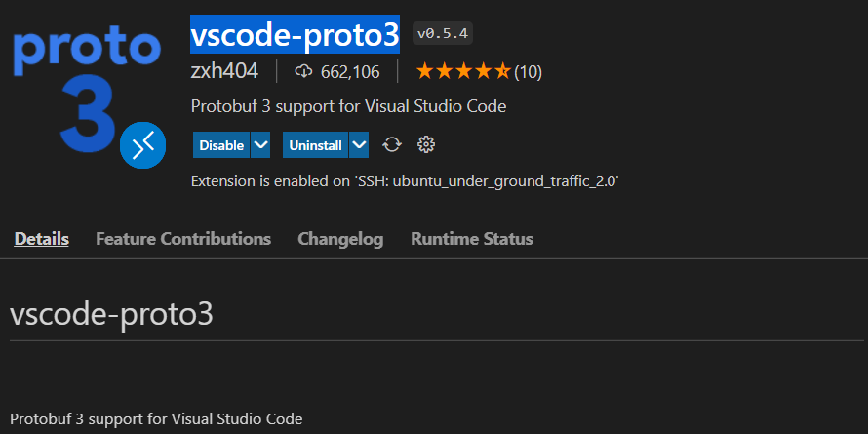Image resolution: width=868 pixels, height=434 pixels.
Task: Open the Runtime Status tab
Action: click(472, 239)
